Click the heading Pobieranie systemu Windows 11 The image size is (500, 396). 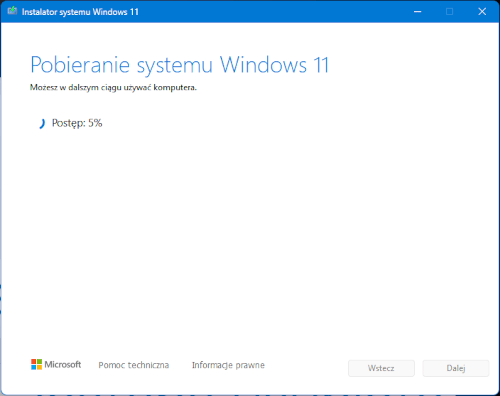coord(180,65)
